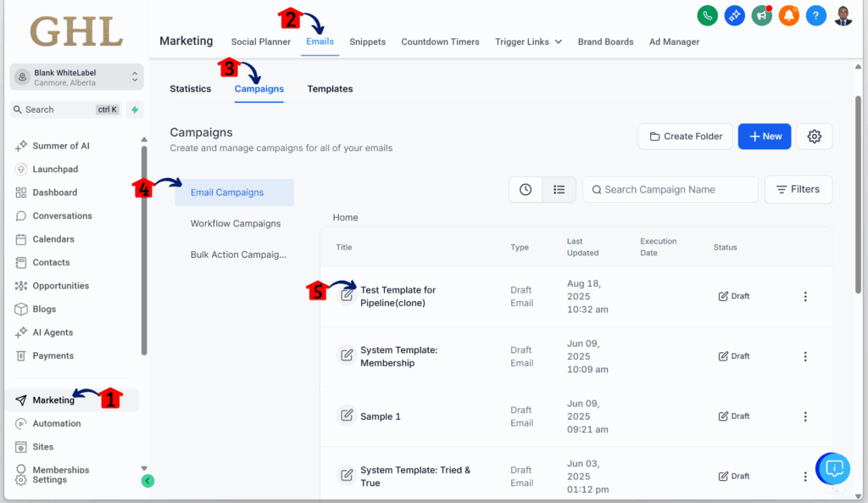Switch to the list view icon

tap(559, 189)
